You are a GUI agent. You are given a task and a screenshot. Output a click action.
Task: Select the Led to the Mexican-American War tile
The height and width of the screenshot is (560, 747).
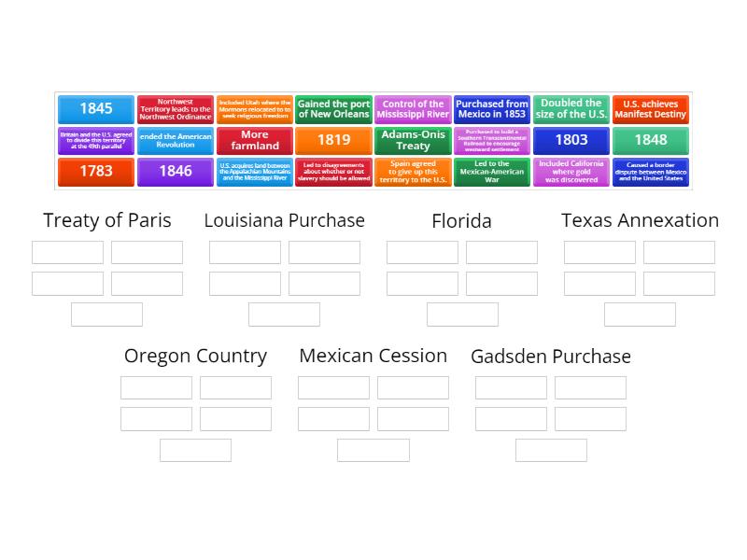click(492, 172)
